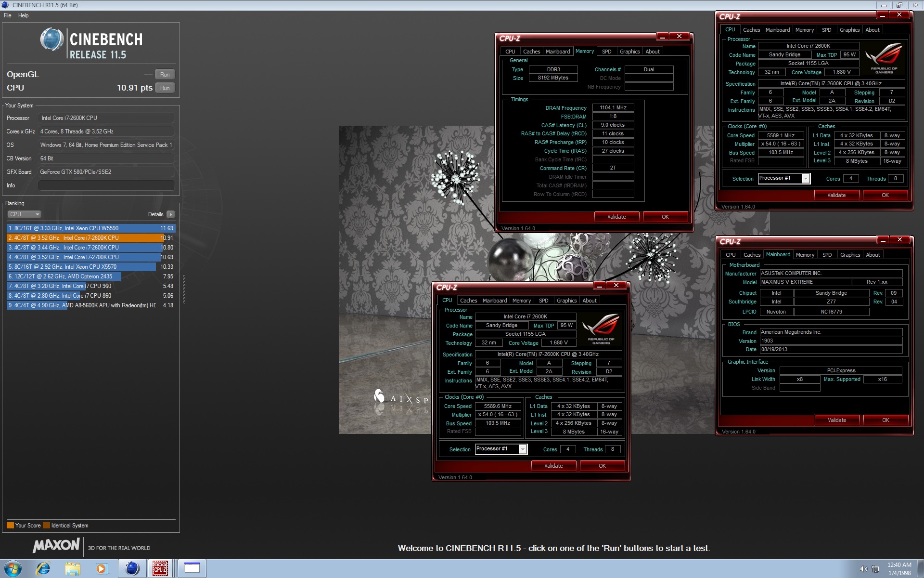Open the volume speaker tray icon
Image resolution: width=924 pixels, height=578 pixels.
[x=863, y=569]
